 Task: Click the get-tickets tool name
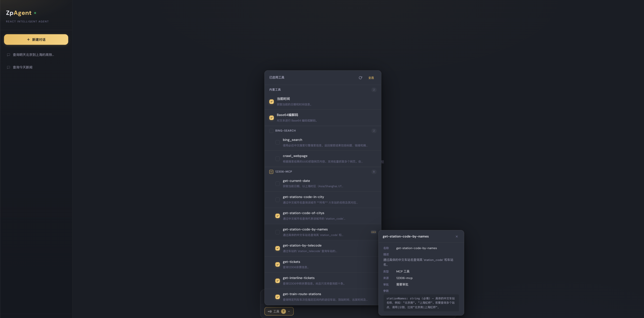tap(291, 262)
